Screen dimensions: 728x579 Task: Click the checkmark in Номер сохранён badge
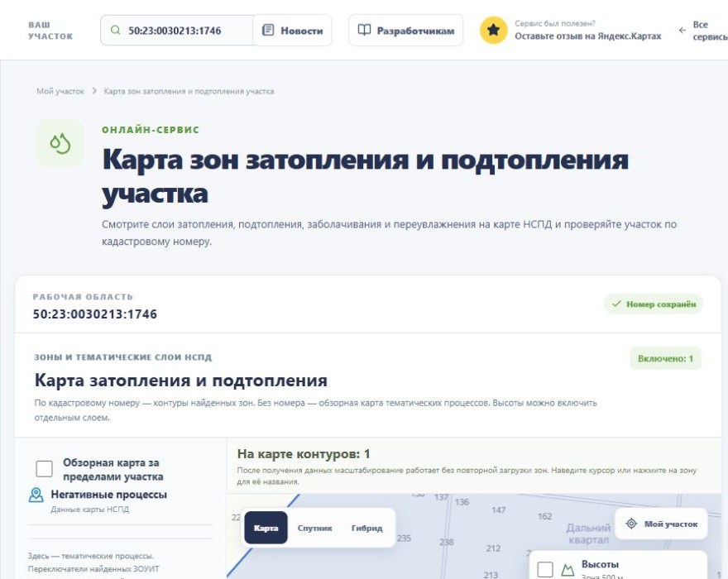616,304
